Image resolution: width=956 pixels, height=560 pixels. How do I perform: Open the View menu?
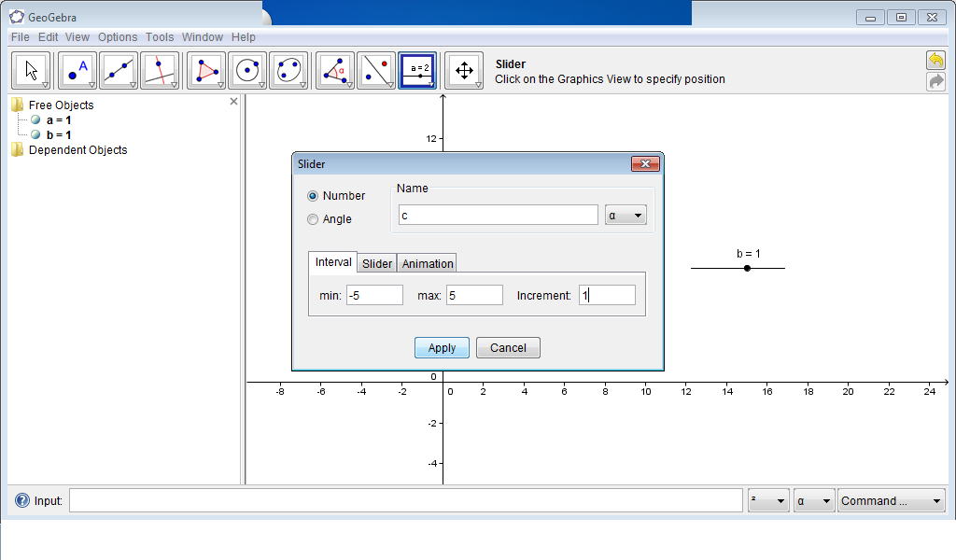point(77,37)
